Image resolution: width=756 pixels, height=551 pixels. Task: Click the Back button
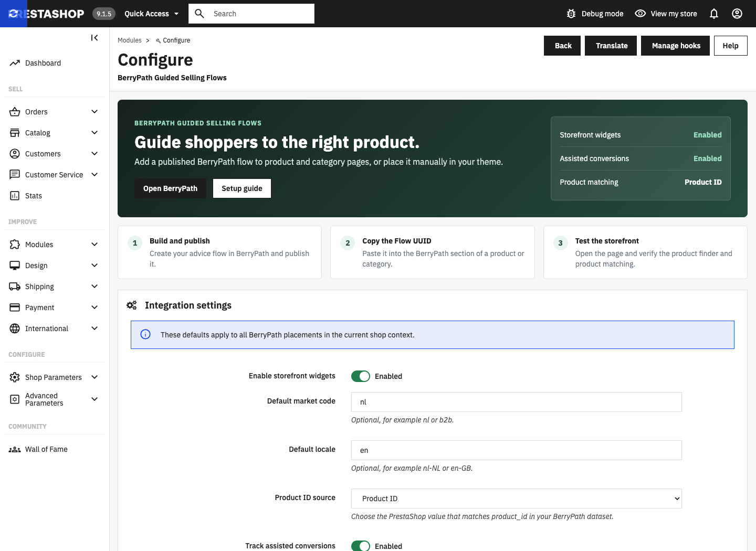(562, 46)
